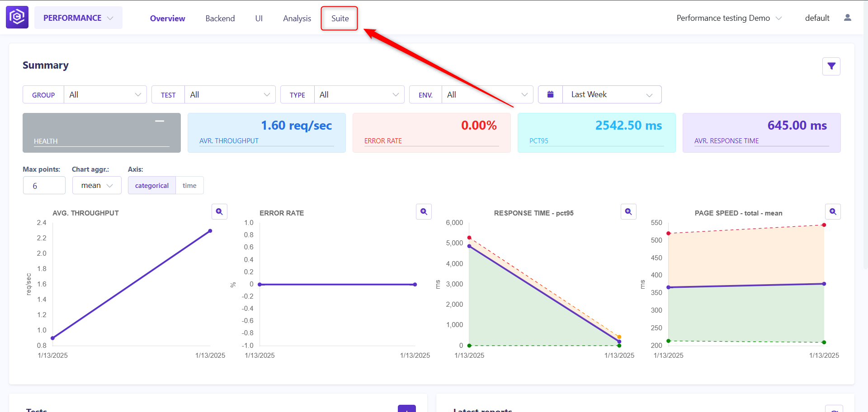The height and width of the screenshot is (412, 868).
Task: Select the Performance testing Demo project
Action: click(x=729, y=18)
